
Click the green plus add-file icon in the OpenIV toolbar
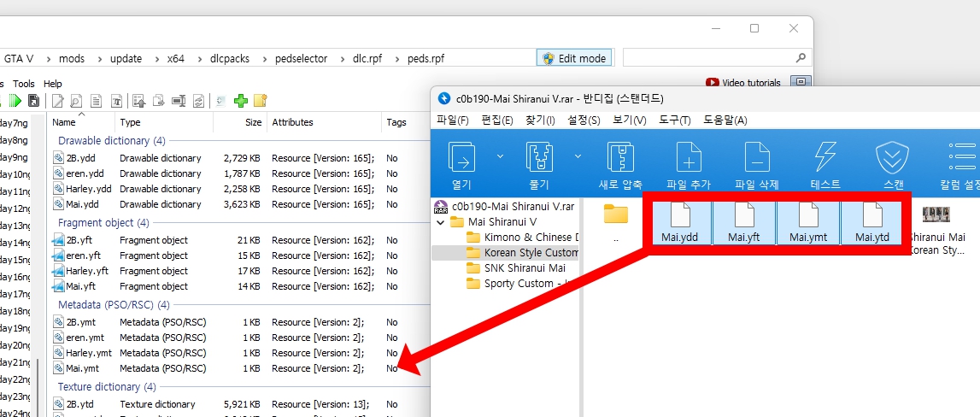(241, 101)
